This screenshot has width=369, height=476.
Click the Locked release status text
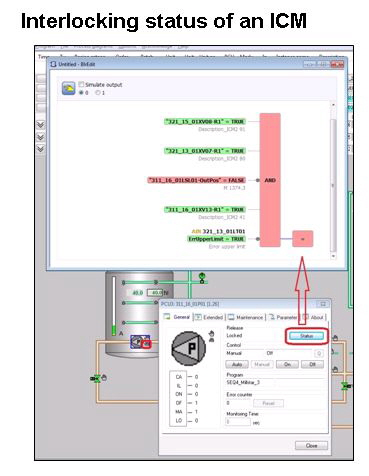point(234,335)
